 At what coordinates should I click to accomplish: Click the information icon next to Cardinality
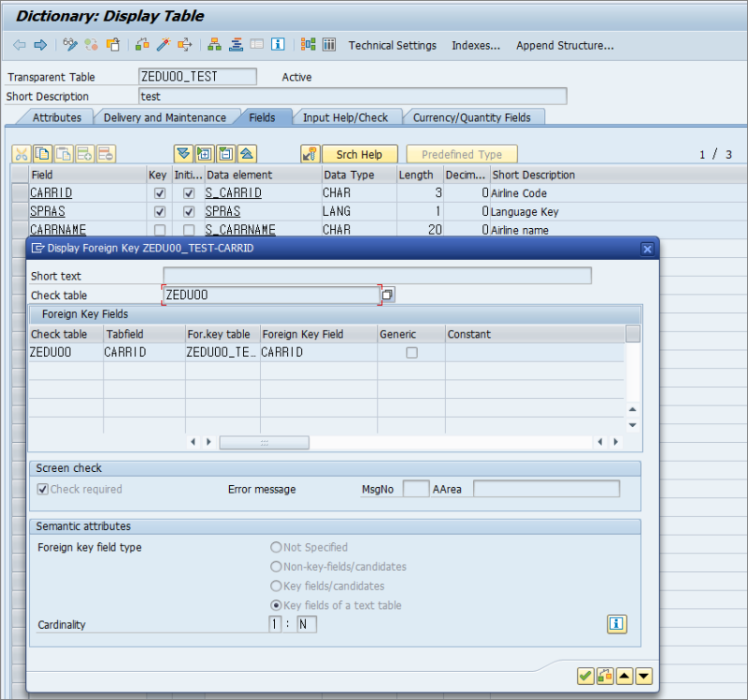pos(616,624)
